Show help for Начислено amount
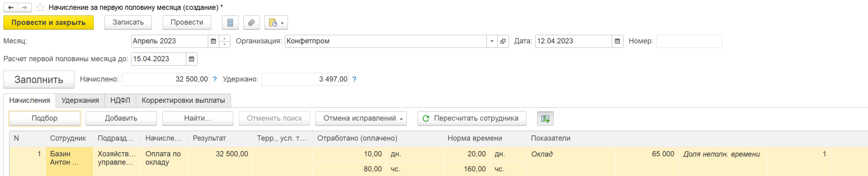868x176 pixels. click(x=215, y=79)
